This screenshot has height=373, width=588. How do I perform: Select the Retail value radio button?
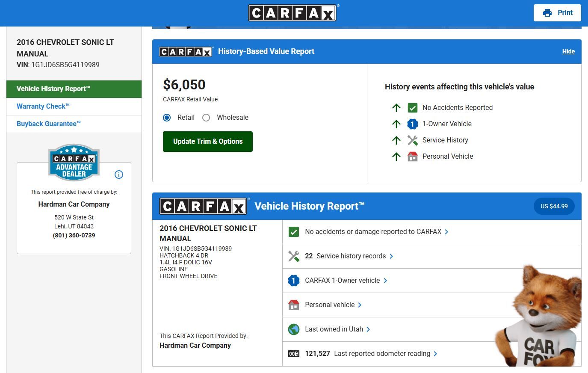(167, 118)
